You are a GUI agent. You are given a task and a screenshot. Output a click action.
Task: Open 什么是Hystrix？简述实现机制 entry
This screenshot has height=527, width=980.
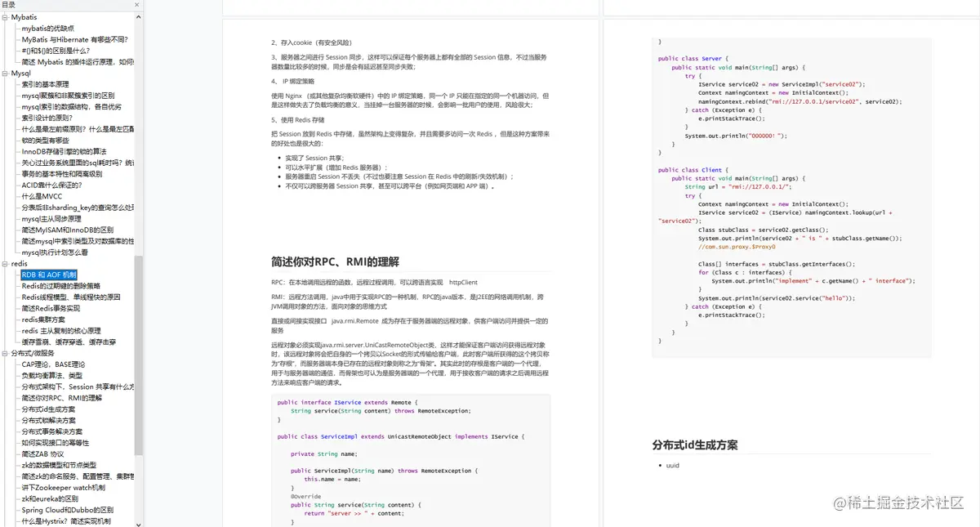66,521
